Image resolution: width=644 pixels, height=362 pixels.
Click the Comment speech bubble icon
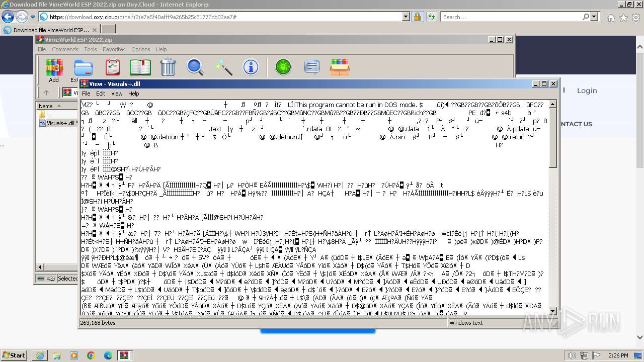click(312, 67)
